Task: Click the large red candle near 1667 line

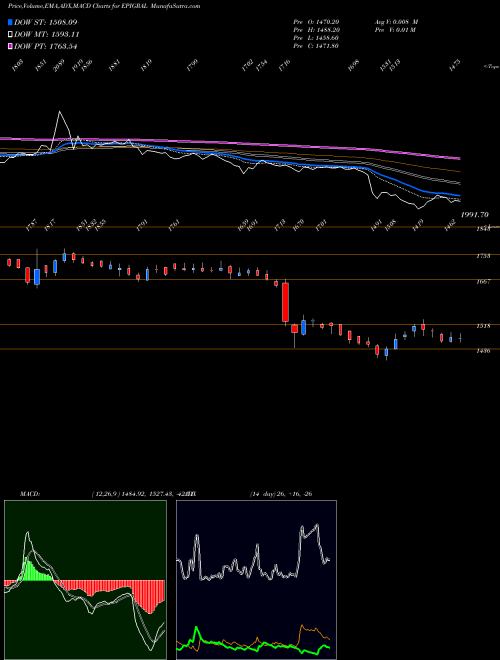Action: [x=285, y=302]
